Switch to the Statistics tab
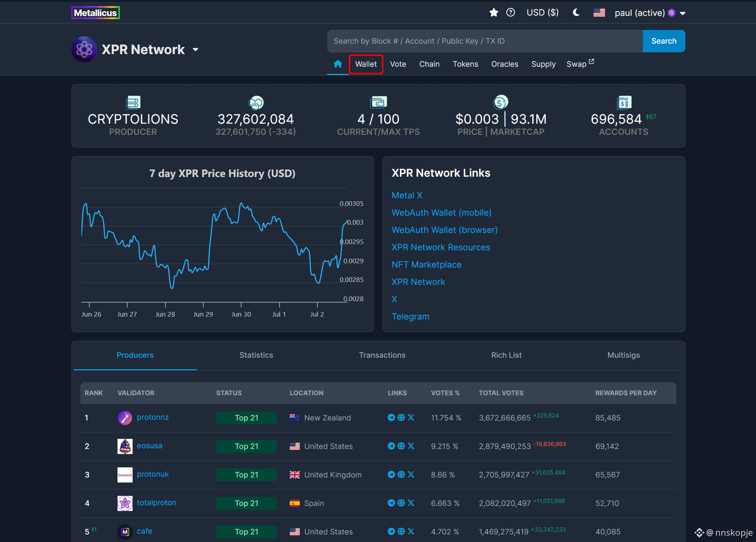756x542 pixels. [x=256, y=355]
